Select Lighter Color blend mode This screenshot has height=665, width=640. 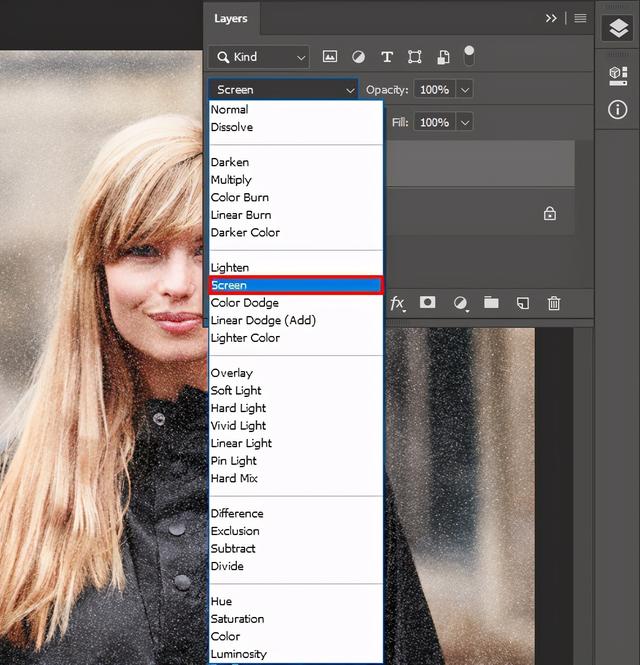296,338
